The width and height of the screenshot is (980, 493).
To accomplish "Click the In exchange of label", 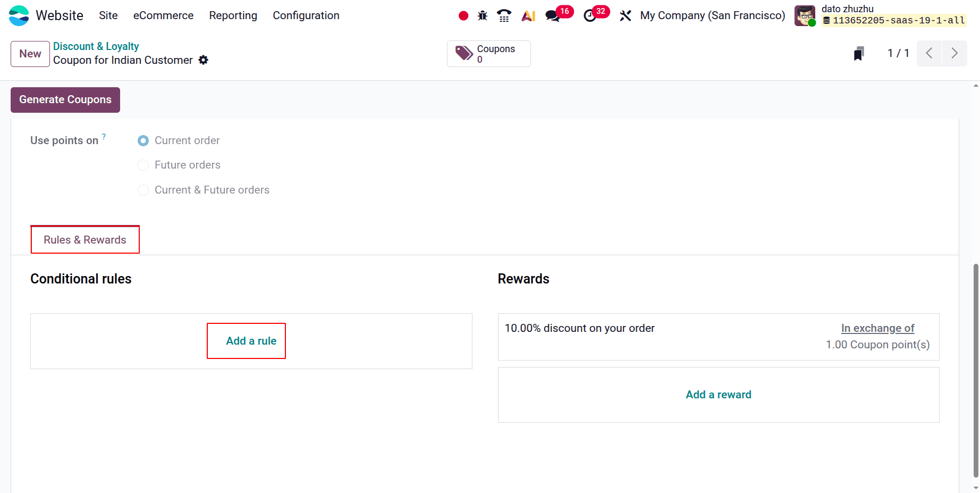I will click(x=878, y=328).
